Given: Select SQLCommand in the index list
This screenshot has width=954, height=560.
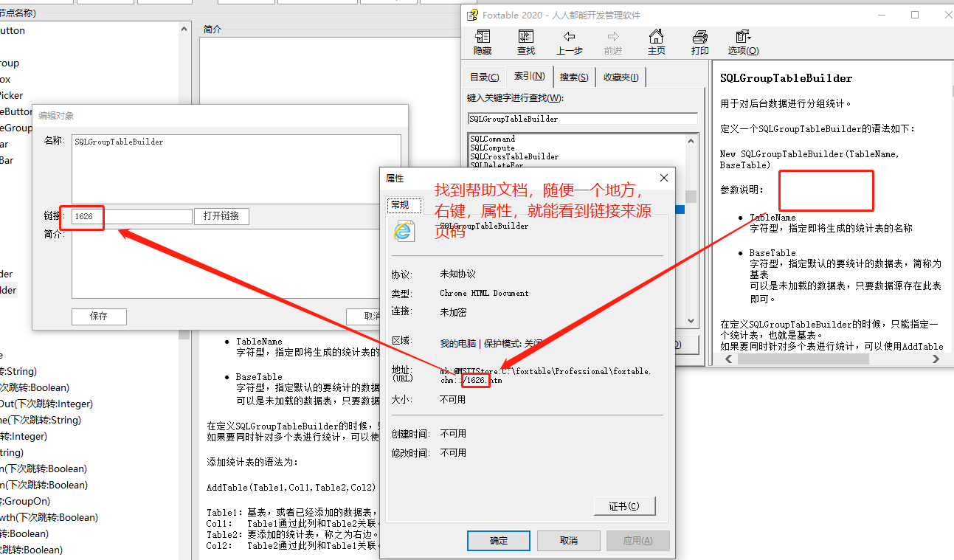Looking at the screenshot, I should (x=492, y=139).
